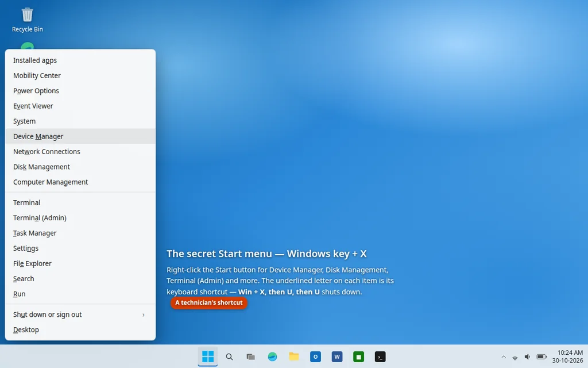Launch Edge browser from taskbar
The image size is (588, 368).
click(272, 356)
